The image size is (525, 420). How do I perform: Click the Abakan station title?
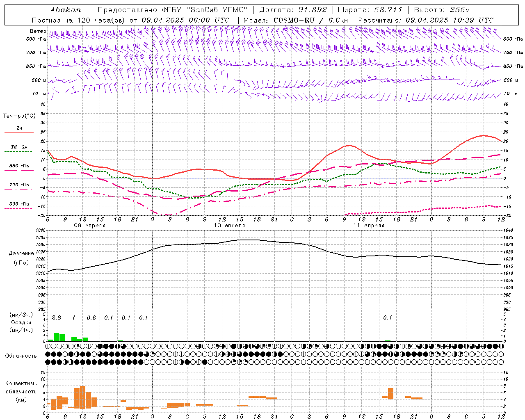[66, 10]
